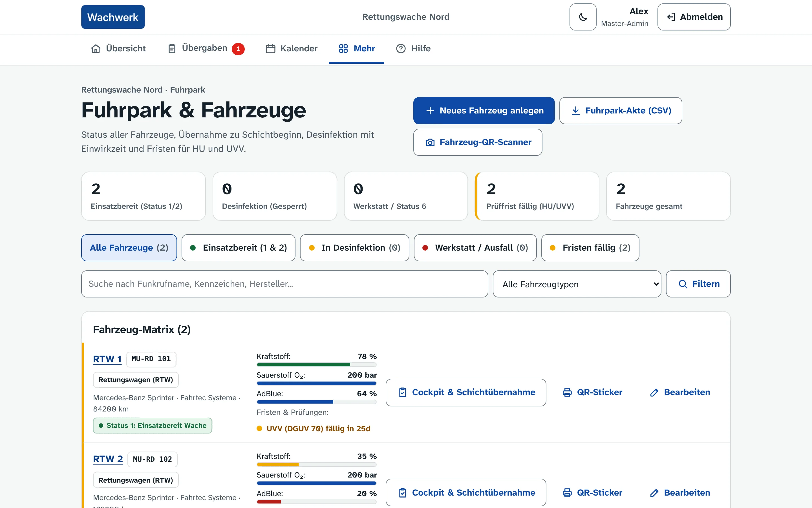Image resolution: width=812 pixels, height=508 pixels.
Task: Click the Prüffrist fällig (HU/UVV) card
Action: [x=537, y=196]
